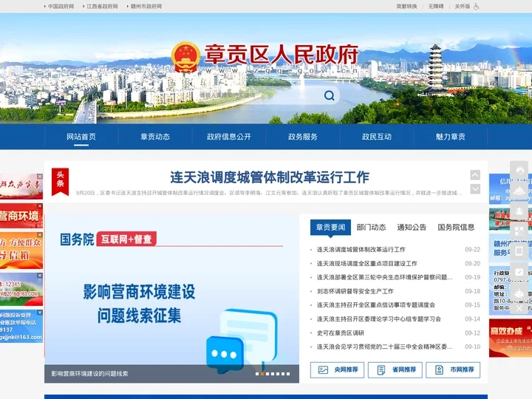The image size is (532, 399).
Task: Select the last carousel dot
Action: click(288, 374)
